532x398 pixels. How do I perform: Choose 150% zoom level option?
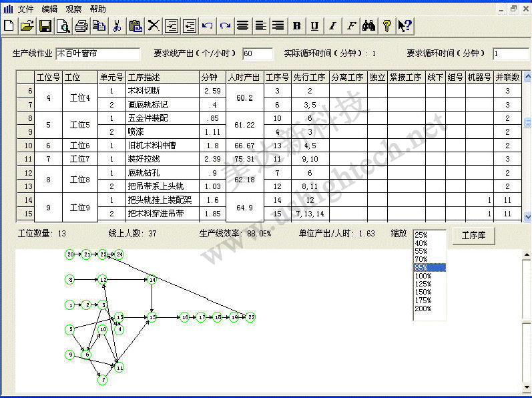[x=423, y=292]
